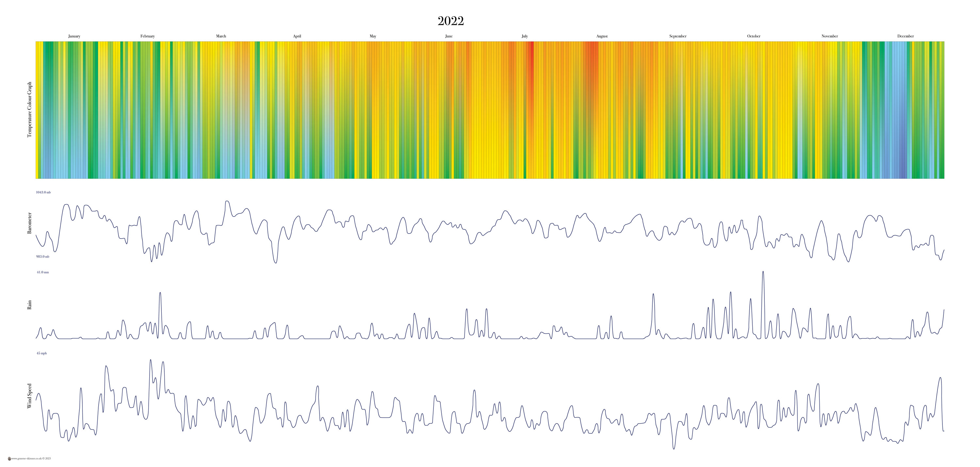
Task: Click the Wind Speed axis label
Action: tap(30, 396)
